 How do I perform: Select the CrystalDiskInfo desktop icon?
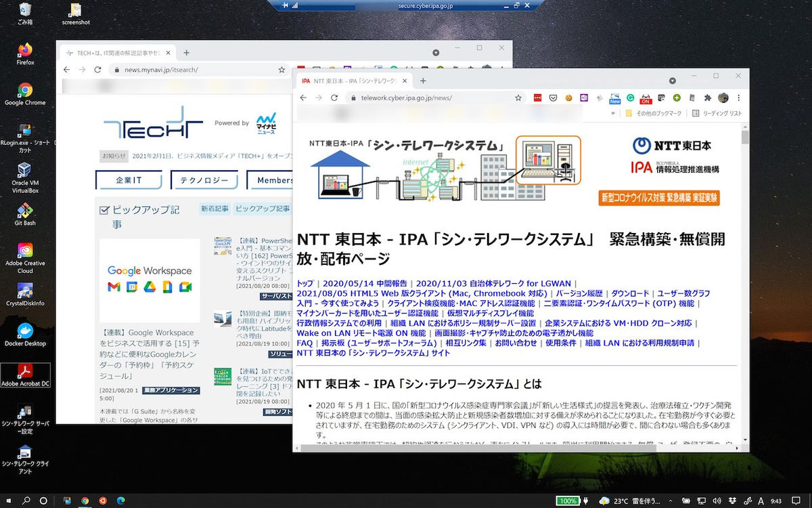point(25,295)
